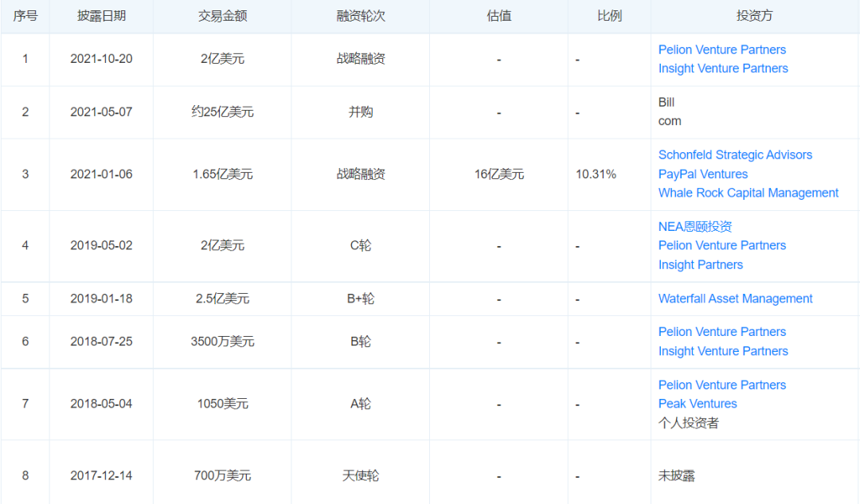
Task: Select date cell 2018-05-04
Action: [x=101, y=404]
